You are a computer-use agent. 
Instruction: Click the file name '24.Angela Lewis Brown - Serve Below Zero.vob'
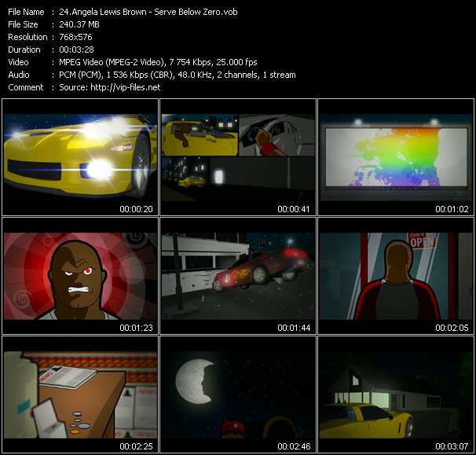pos(148,12)
